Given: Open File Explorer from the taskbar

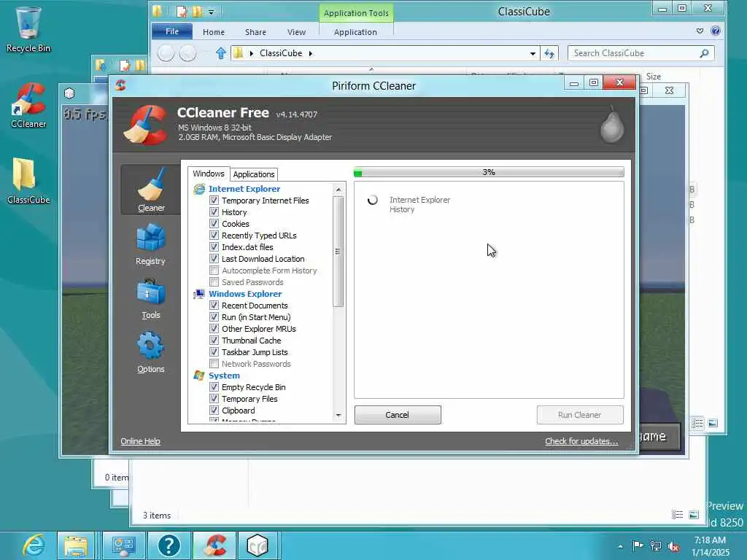Looking at the screenshot, I should click(x=76, y=545).
